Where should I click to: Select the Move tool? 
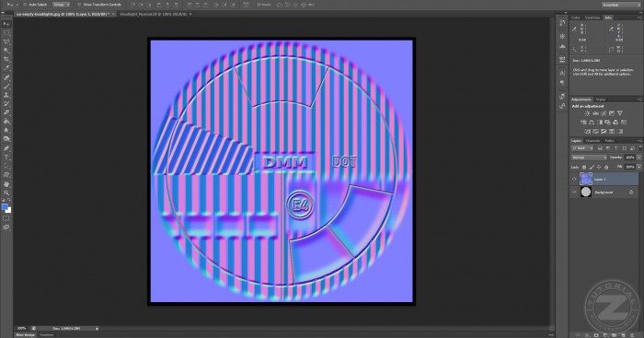[6, 24]
